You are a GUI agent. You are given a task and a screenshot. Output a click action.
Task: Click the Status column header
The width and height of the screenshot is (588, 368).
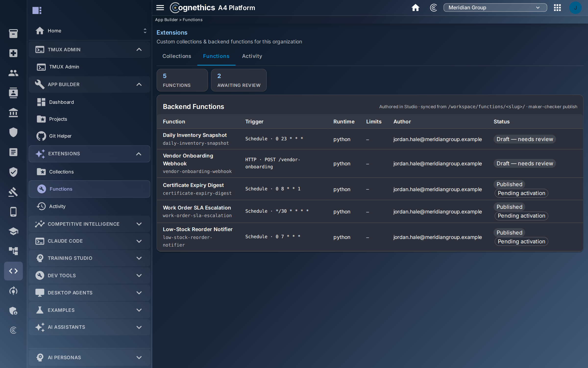coord(502,122)
